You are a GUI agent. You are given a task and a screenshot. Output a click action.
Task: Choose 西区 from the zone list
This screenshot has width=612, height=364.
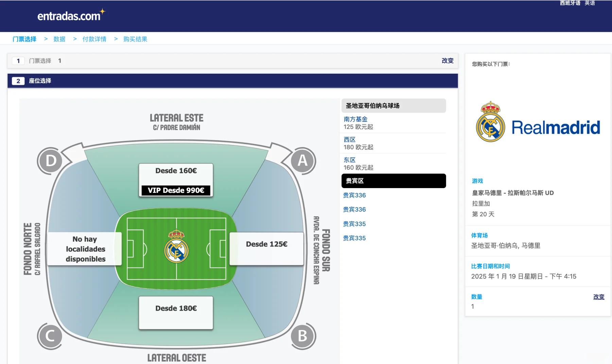pyautogui.click(x=349, y=140)
